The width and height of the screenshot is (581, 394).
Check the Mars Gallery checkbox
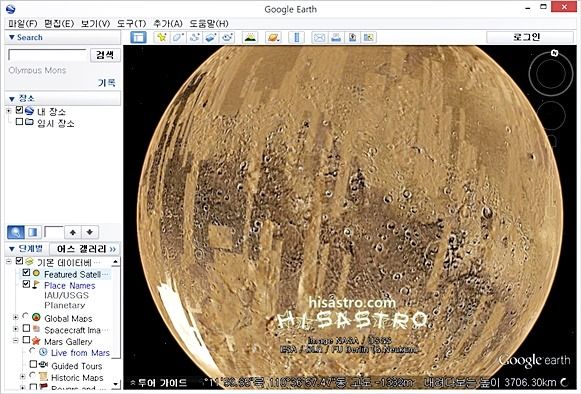[26, 340]
